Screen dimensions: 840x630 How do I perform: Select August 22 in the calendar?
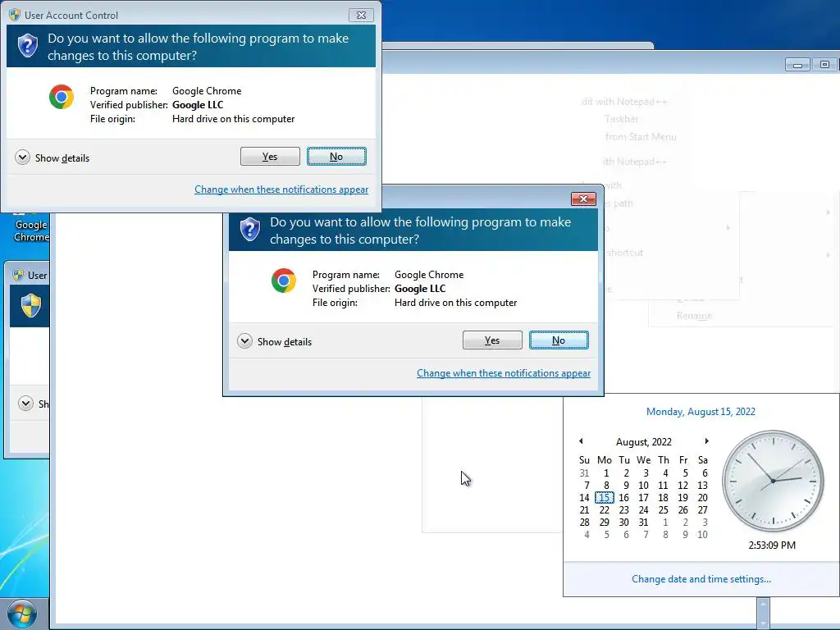click(605, 510)
